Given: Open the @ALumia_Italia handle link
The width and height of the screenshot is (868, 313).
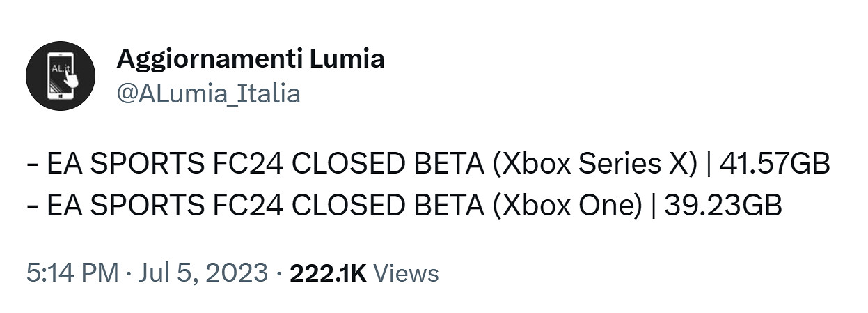Looking at the screenshot, I should (208, 93).
